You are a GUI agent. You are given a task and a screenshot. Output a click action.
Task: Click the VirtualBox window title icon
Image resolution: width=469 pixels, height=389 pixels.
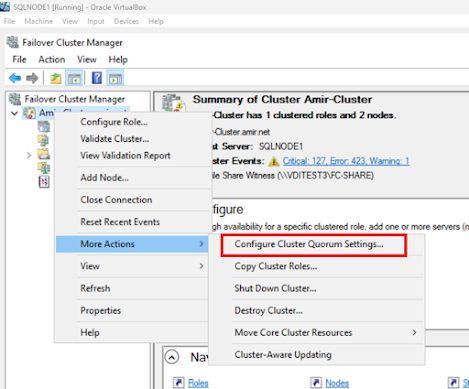5,6
